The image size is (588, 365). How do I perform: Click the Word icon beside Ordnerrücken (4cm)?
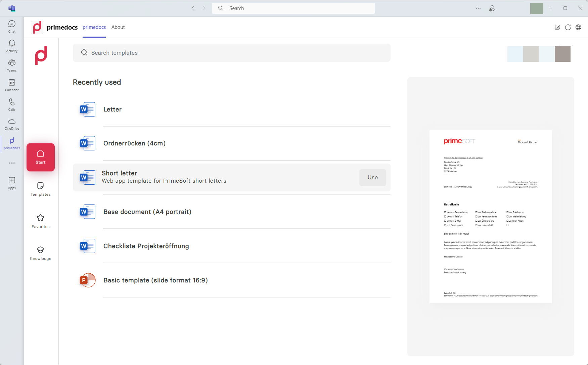pos(88,143)
